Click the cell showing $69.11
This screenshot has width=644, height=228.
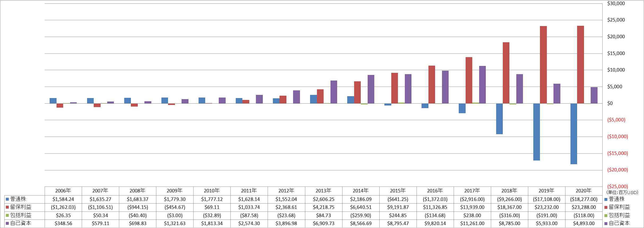(212, 207)
